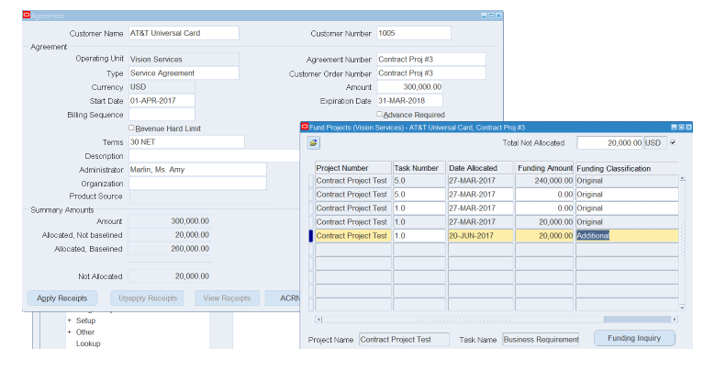The image size is (713, 374).
Task: Click the Total Not Allocated field
Action: [610, 143]
